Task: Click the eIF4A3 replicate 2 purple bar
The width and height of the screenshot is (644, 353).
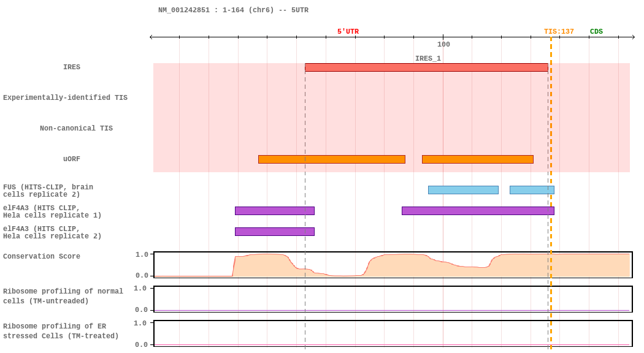Action: click(x=275, y=232)
